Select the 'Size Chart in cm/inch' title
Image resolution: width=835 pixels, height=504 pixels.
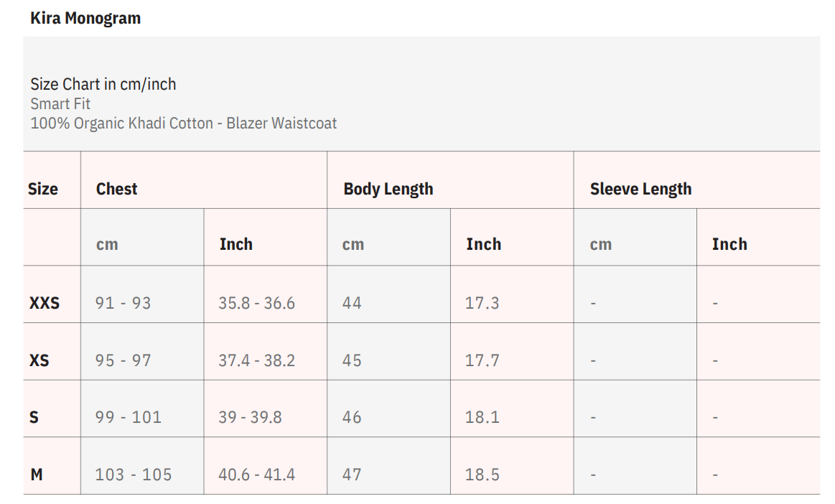[103, 84]
